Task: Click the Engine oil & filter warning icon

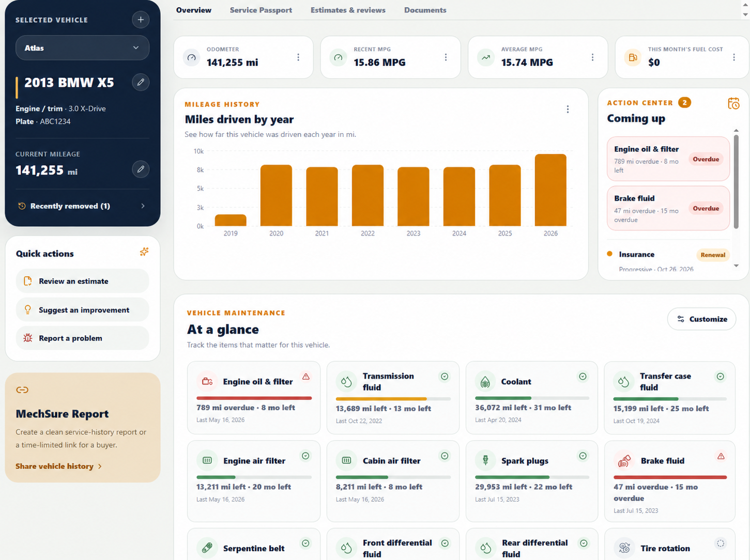Action: 306,377
